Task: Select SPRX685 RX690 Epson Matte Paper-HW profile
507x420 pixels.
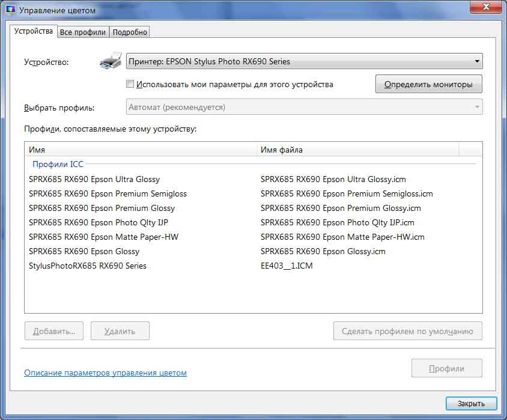Action: point(103,237)
